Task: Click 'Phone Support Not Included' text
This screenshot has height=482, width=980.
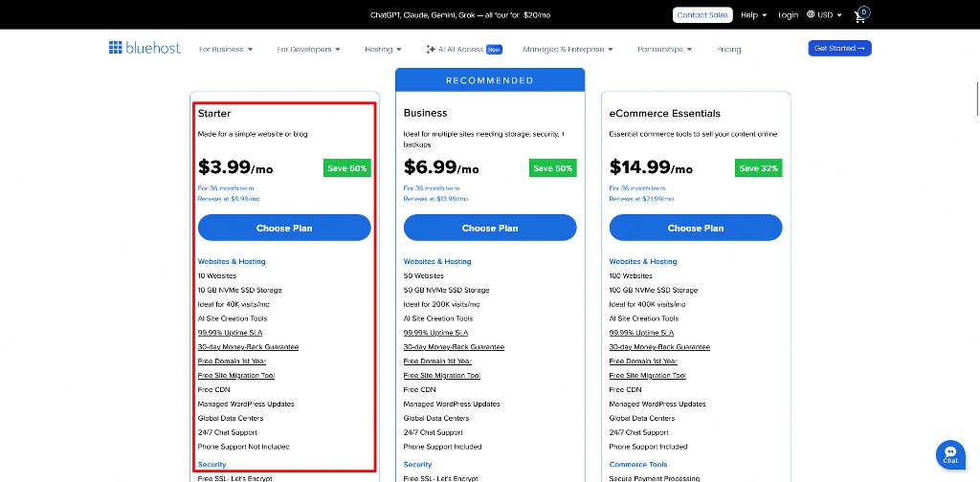Action: (x=244, y=447)
